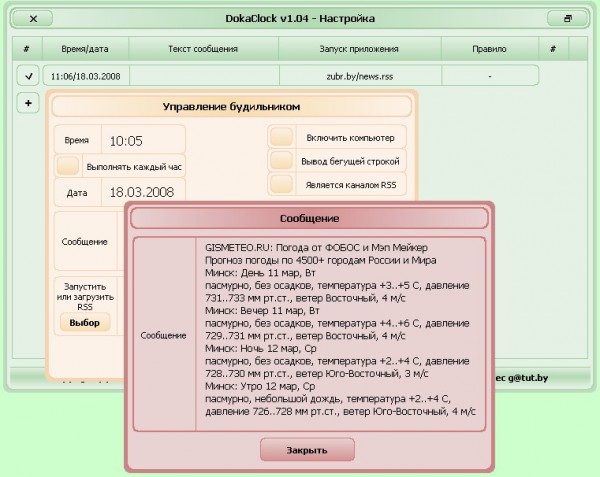The width and height of the screenshot is (600, 477).
Task: Close the DokaClock settings window with X
Action: 33,18
